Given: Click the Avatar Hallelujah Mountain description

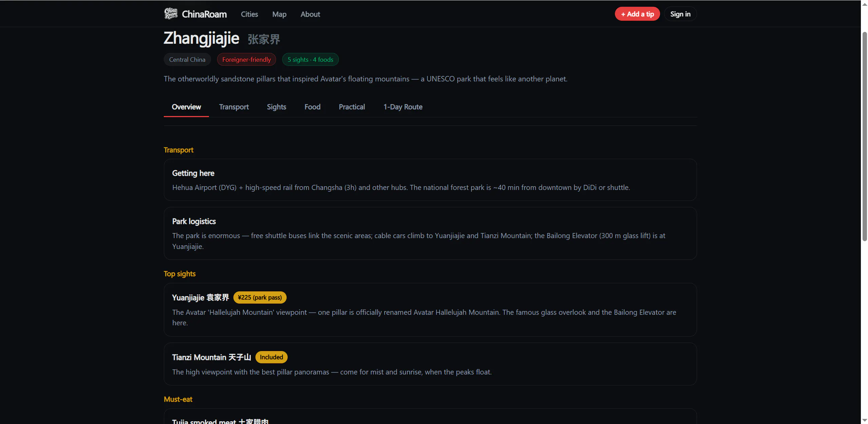Looking at the screenshot, I should (424, 317).
